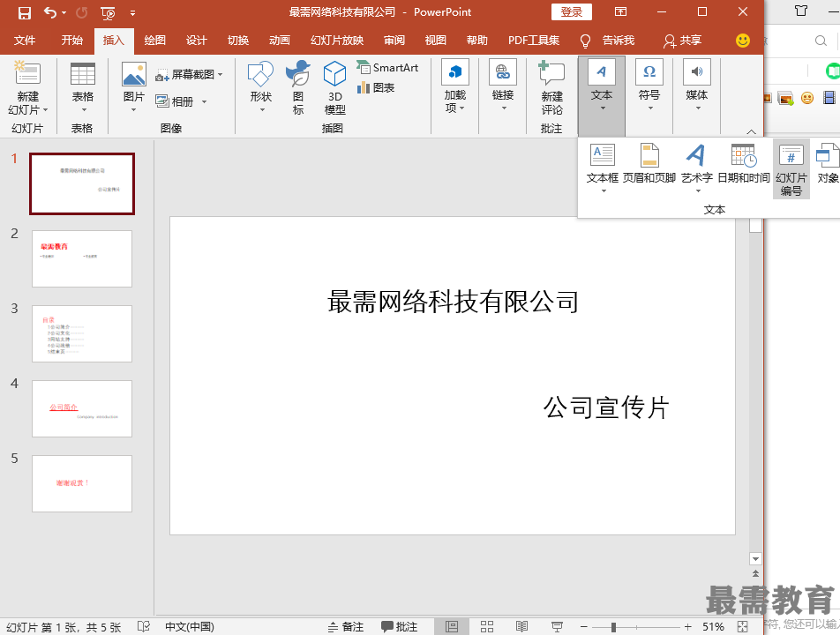Click the vertical scrollbar down arrow
Screen dimensions: 840x635
pyautogui.click(x=755, y=559)
